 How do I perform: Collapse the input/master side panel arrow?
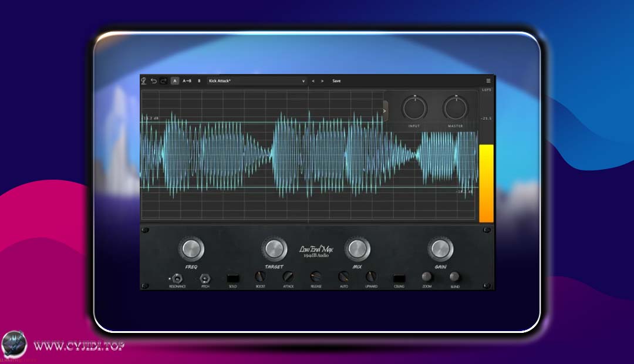[385, 111]
